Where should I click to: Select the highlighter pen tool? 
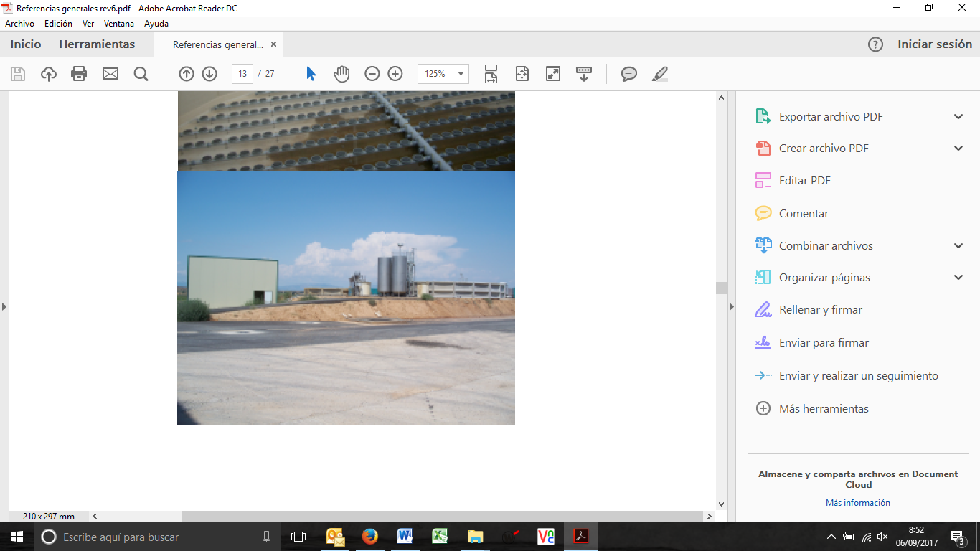tap(660, 74)
